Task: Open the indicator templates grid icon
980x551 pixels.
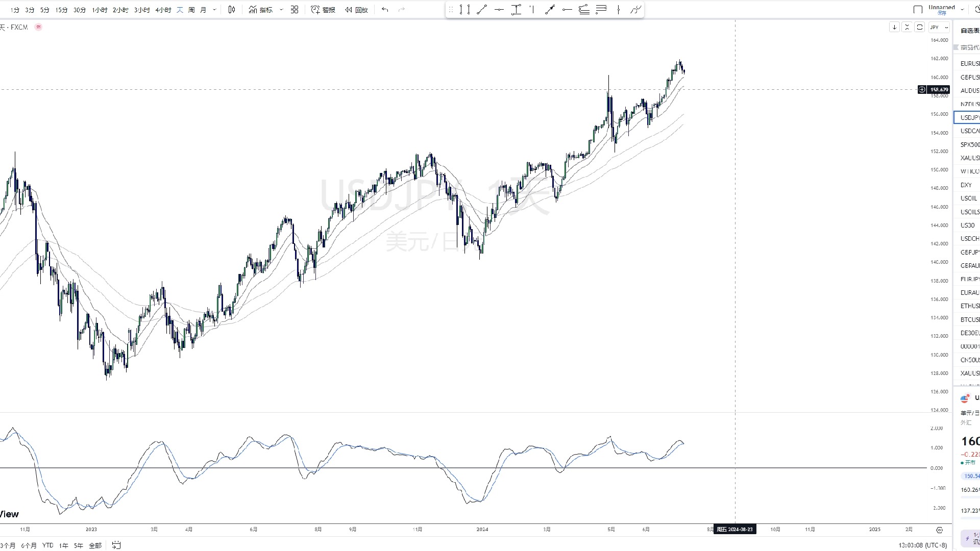Action: (x=295, y=10)
